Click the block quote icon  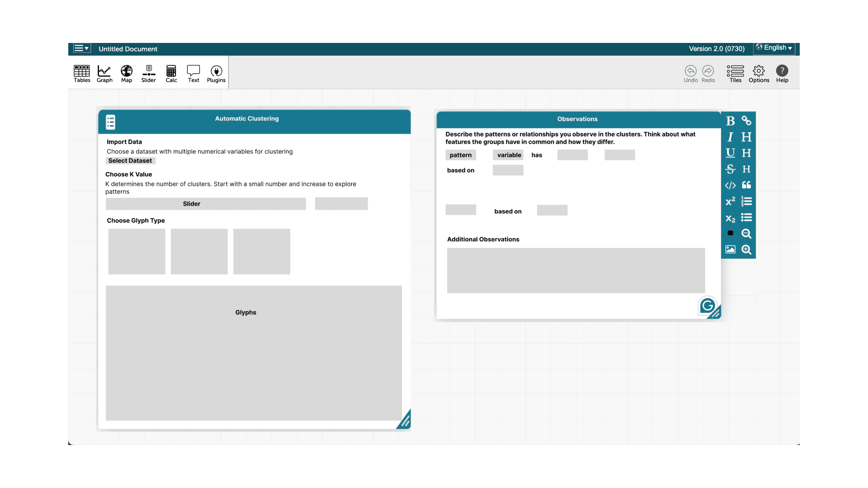[746, 185]
